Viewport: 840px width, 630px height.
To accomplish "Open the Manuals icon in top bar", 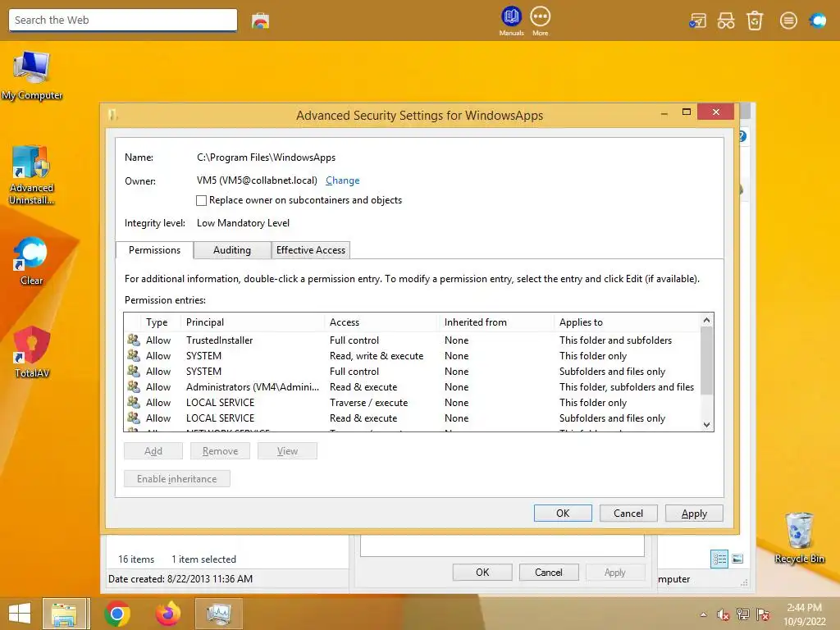I will (x=511, y=21).
